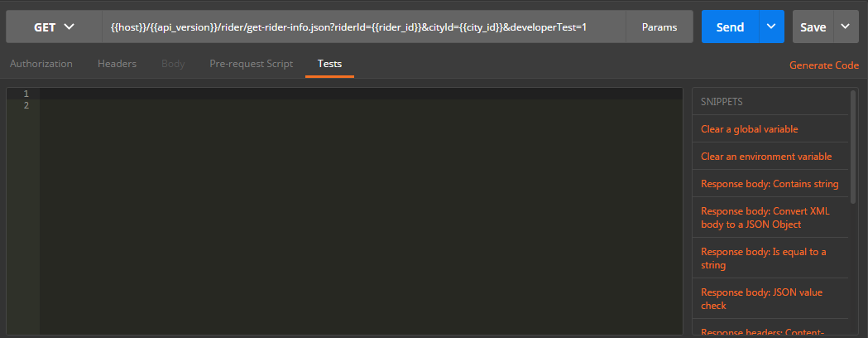Switch to the Body tab
868x338 pixels.
click(x=173, y=64)
